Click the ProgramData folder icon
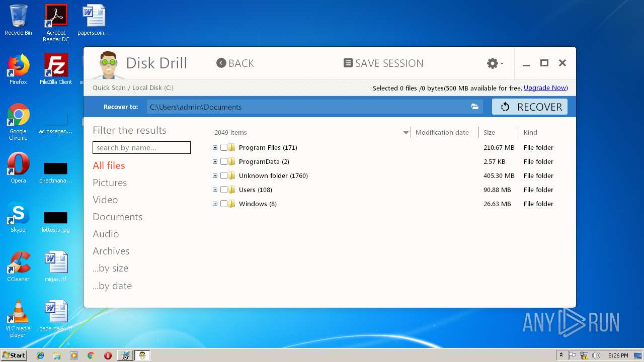644x362 pixels. click(232, 161)
